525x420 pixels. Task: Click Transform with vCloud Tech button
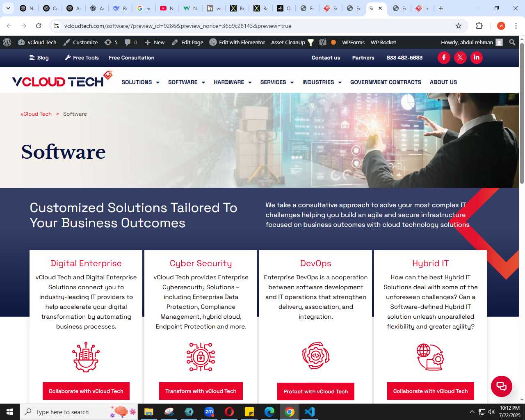[x=201, y=391]
